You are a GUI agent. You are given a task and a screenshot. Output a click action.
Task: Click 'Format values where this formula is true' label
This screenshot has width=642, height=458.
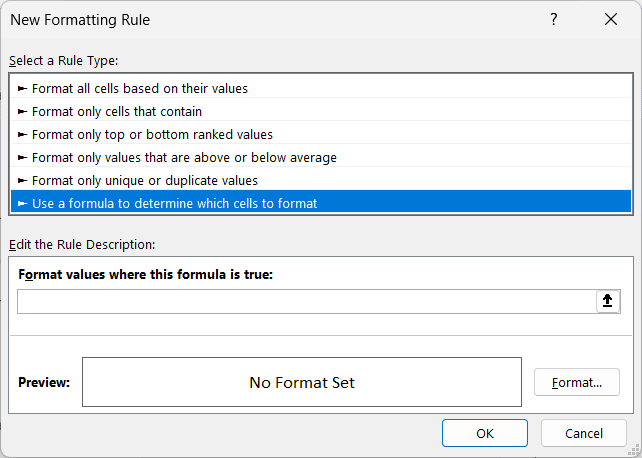(145, 274)
